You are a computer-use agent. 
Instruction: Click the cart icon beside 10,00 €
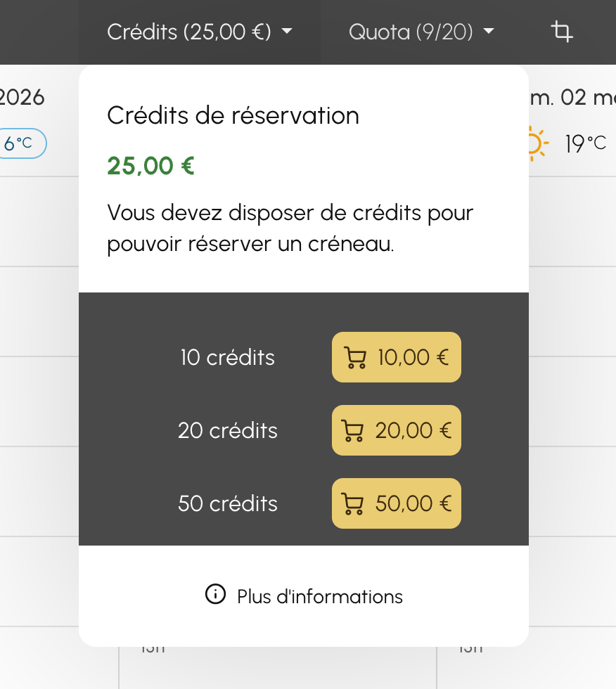coord(355,358)
